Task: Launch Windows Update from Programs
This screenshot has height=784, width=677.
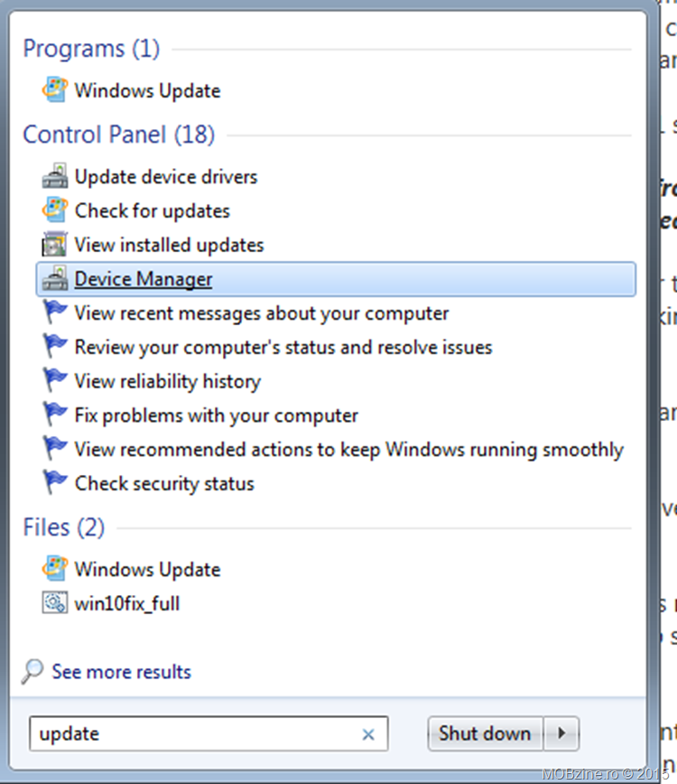Action: [x=147, y=90]
